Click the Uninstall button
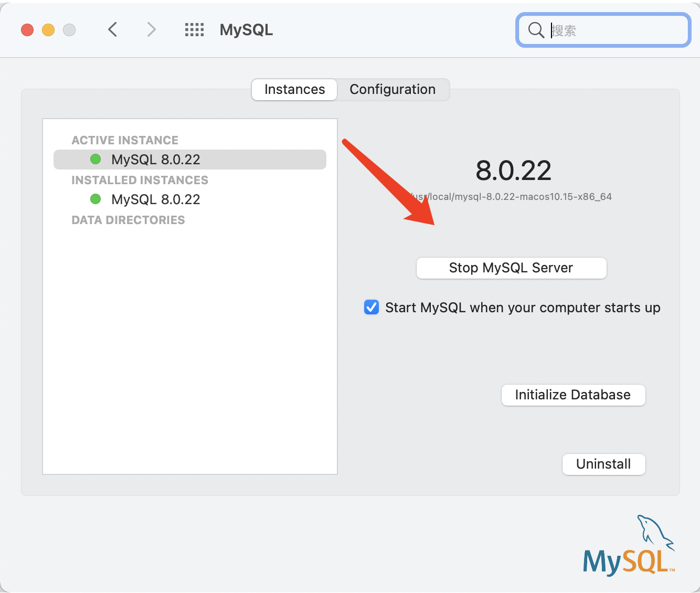 603,464
